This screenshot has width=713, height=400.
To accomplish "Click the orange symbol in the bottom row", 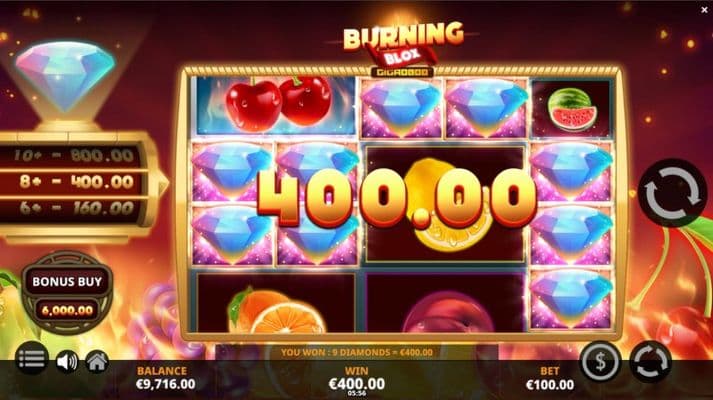I will (x=276, y=310).
